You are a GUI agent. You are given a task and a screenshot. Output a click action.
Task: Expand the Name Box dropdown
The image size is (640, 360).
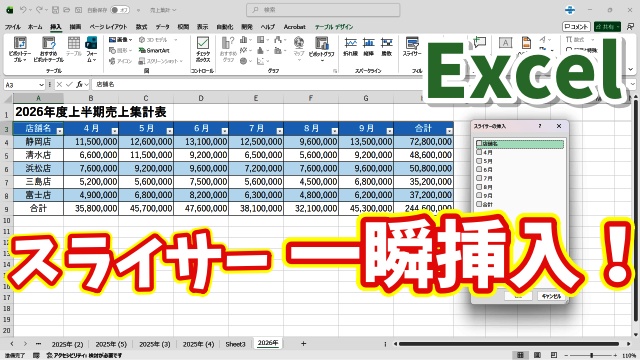(x=41, y=85)
